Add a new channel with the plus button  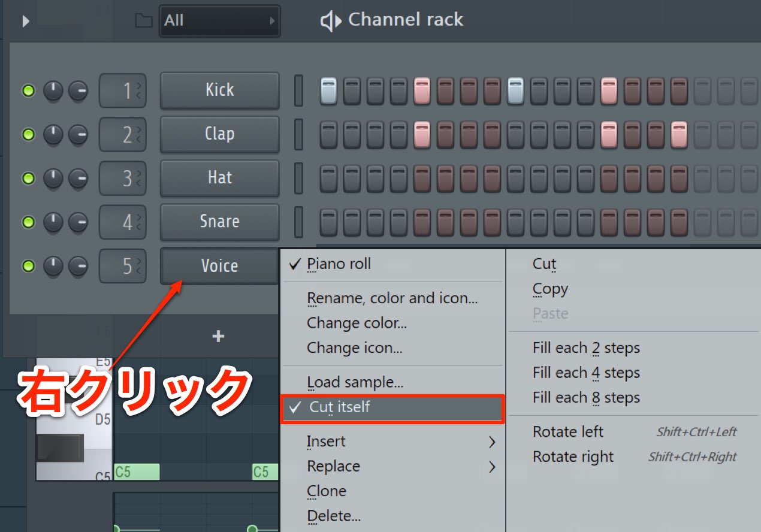click(218, 337)
